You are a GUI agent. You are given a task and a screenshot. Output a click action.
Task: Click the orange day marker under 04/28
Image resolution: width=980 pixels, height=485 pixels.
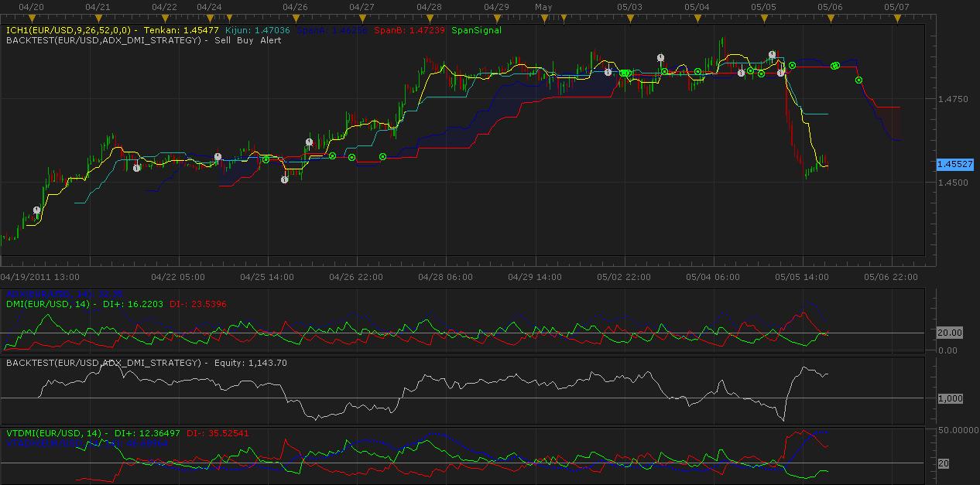point(430,17)
